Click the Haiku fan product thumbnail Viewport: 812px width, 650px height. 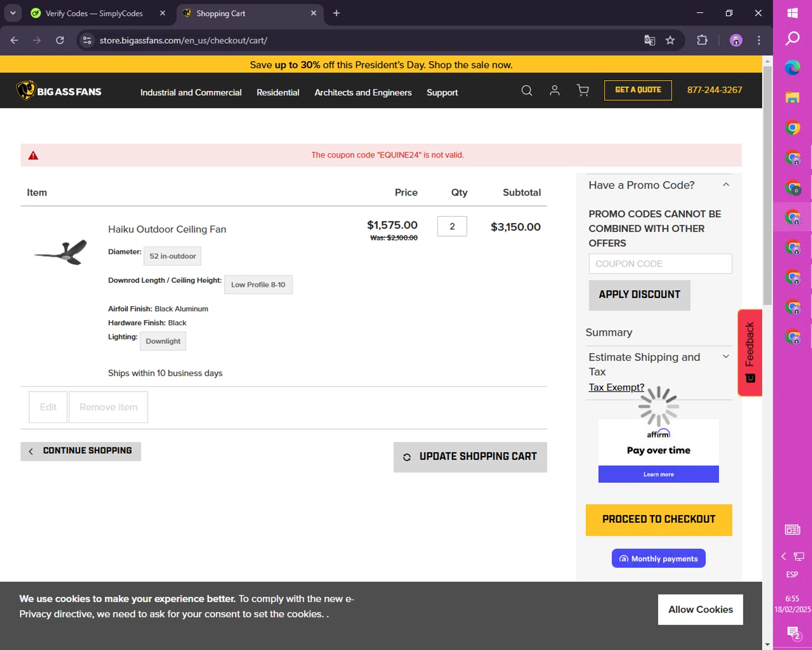[x=61, y=252]
